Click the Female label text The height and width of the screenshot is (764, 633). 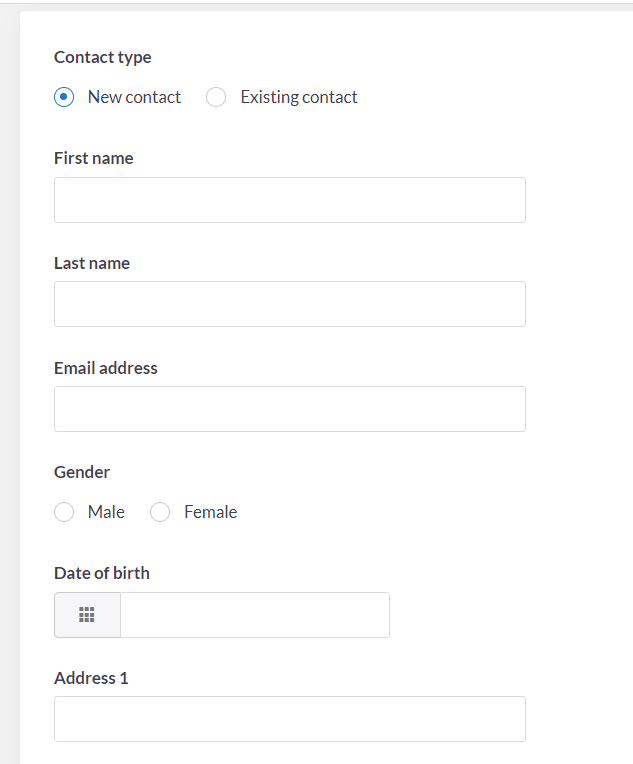tap(211, 512)
